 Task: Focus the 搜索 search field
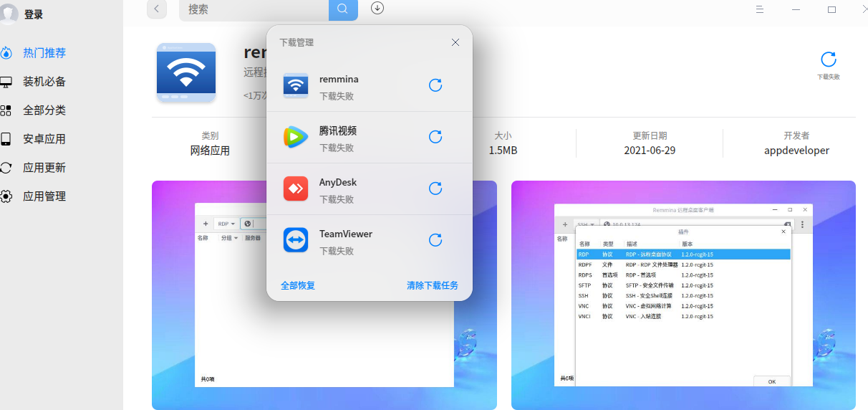254,9
